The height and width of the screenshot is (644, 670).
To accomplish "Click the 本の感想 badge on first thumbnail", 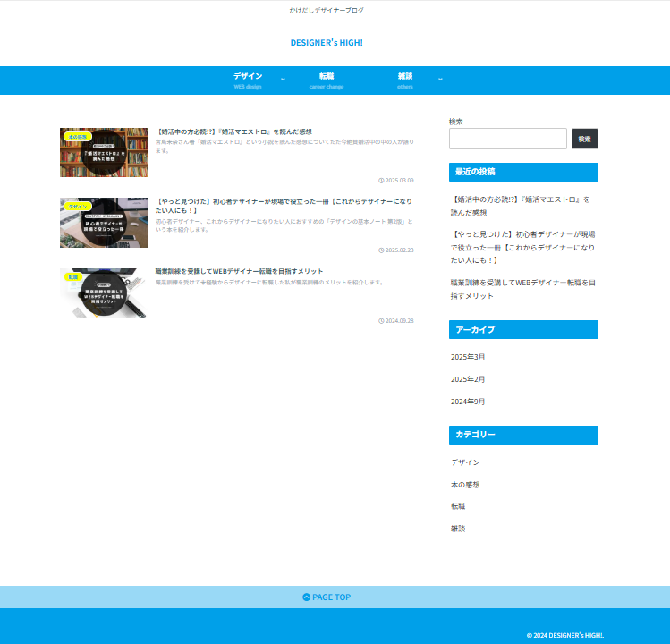I will point(78,137).
